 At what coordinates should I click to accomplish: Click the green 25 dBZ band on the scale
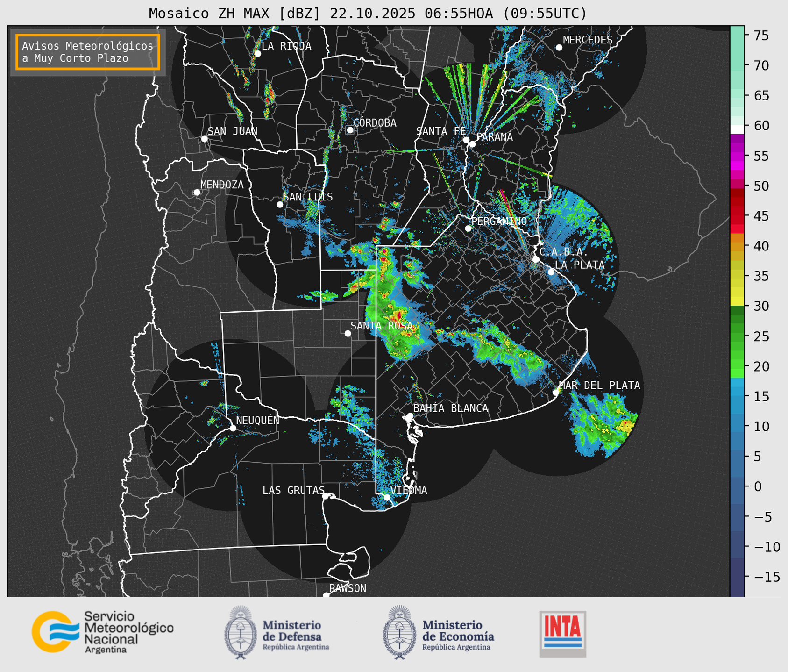(x=737, y=336)
